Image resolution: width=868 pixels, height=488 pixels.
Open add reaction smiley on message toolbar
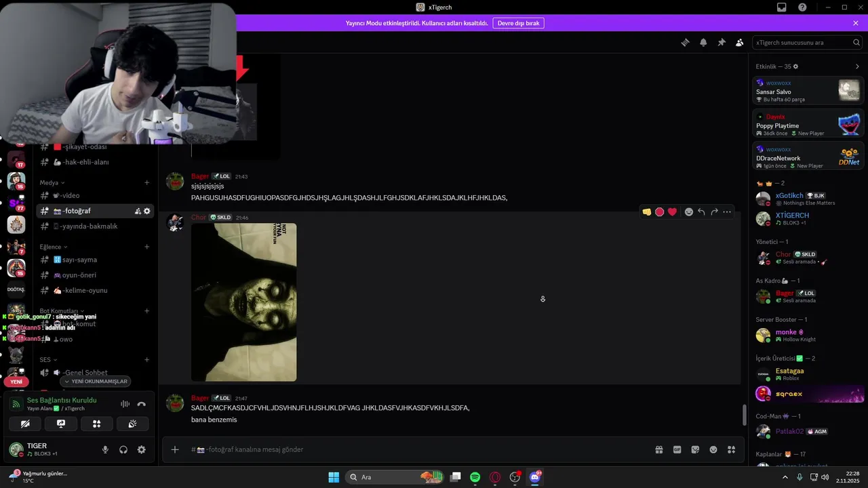click(x=689, y=212)
